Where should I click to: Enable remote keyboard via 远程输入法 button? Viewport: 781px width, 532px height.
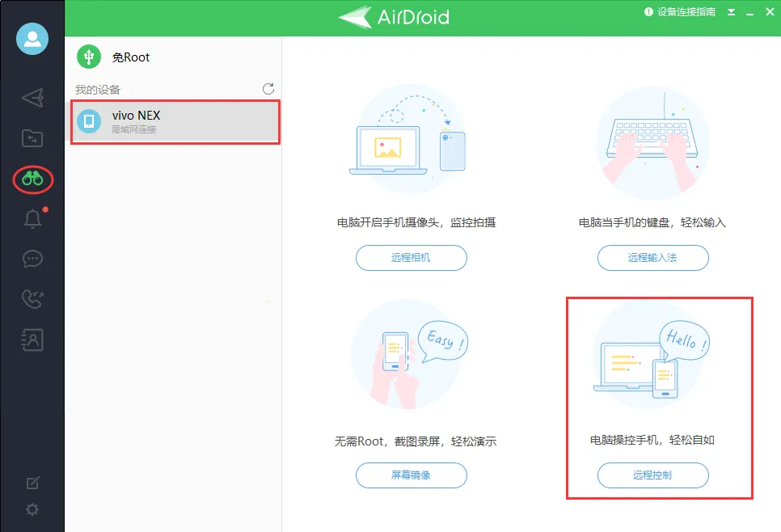652,257
